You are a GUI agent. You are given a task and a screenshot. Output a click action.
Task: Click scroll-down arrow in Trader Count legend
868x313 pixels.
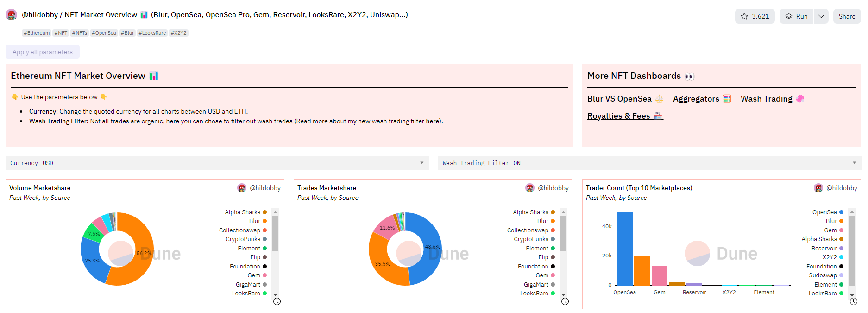point(852,295)
